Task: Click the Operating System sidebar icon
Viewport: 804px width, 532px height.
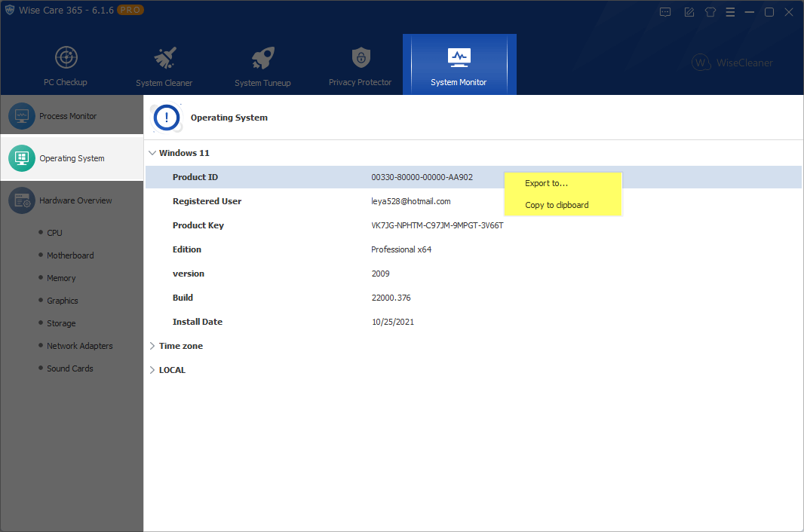Action: pos(22,157)
